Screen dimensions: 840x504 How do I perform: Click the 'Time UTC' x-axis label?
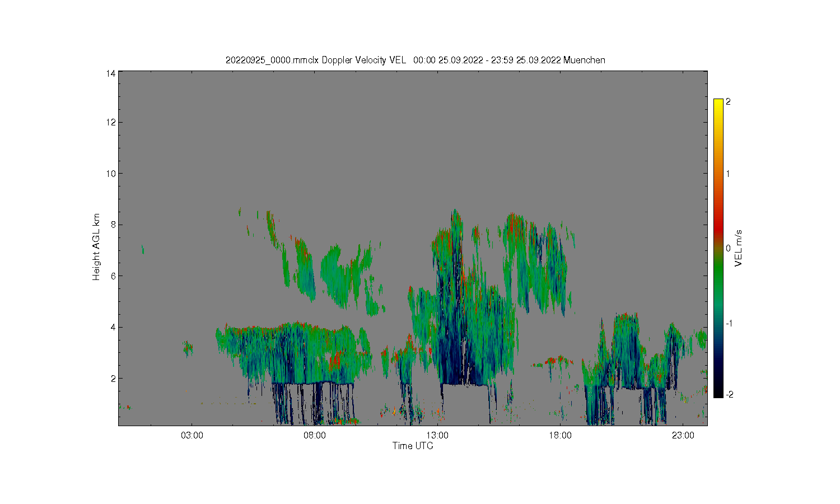tap(413, 446)
